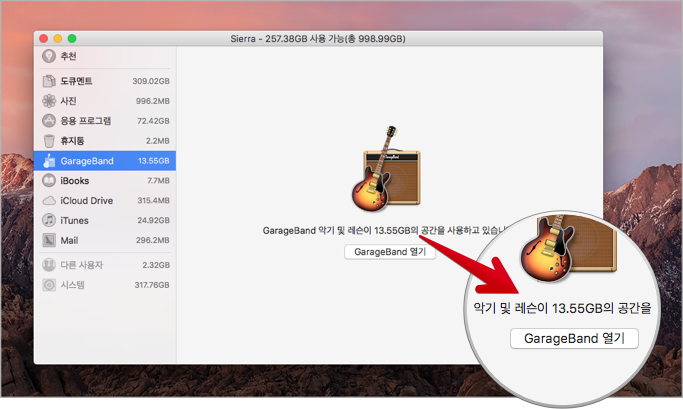The height and width of the screenshot is (409, 683).
Task: Click the 2.32GB size value
Action: pos(156,265)
